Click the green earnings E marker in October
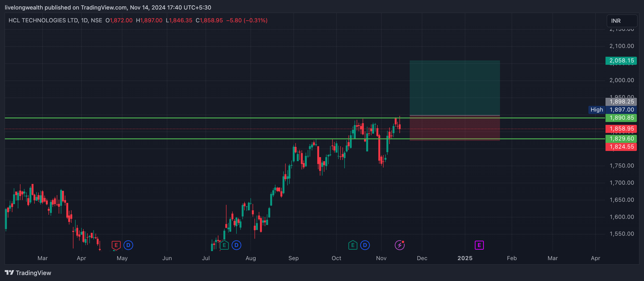The width and height of the screenshot is (644, 281). 353,245
